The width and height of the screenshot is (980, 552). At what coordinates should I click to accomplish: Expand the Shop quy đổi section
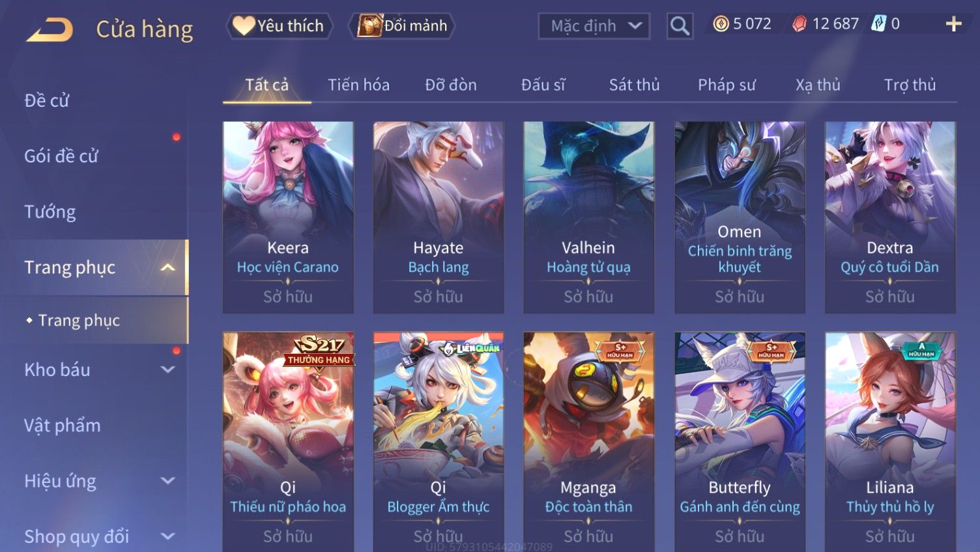pos(167,536)
